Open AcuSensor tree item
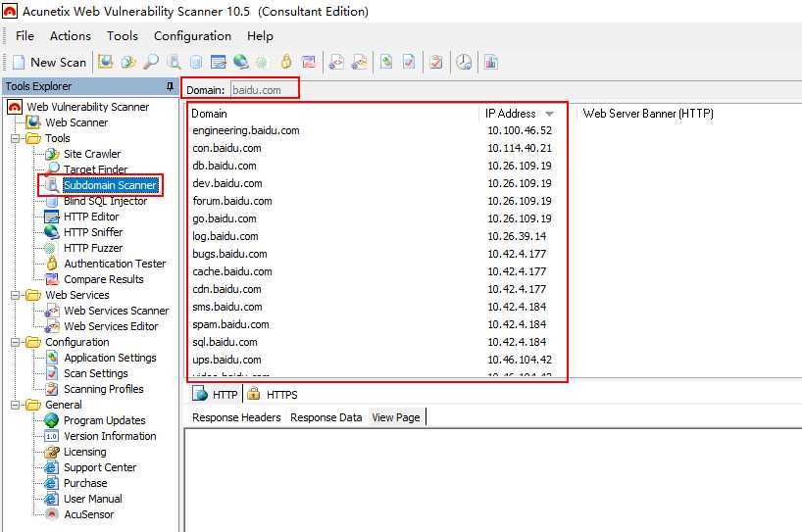 [88, 514]
